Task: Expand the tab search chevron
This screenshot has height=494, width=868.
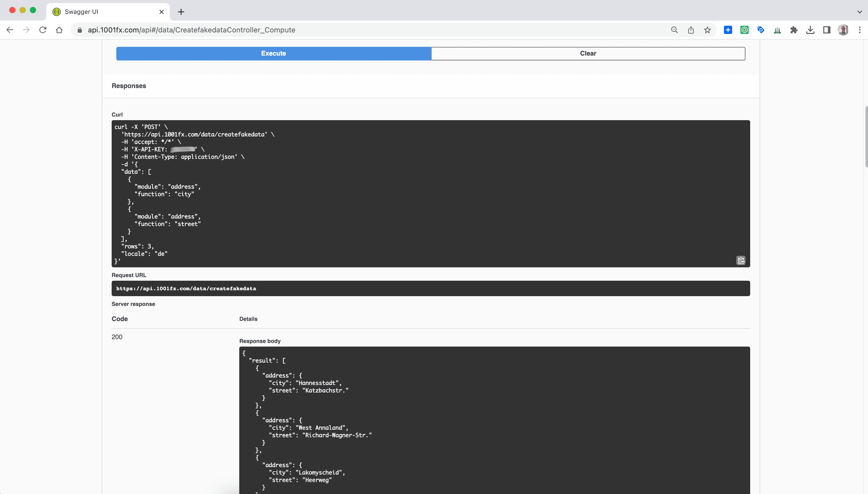Action: tap(860, 12)
